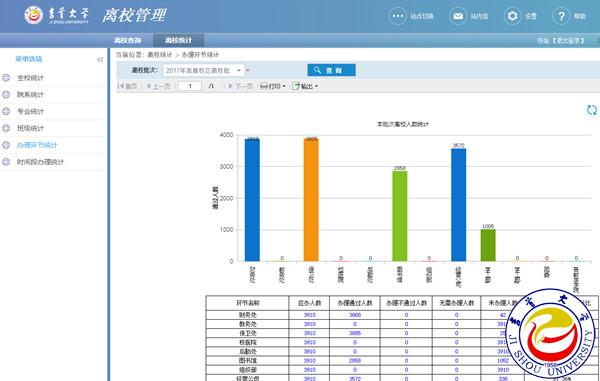The width and height of the screenshot is (600, 381).
Task: Open the settings gear icon
Action: (x=512, y=16)
